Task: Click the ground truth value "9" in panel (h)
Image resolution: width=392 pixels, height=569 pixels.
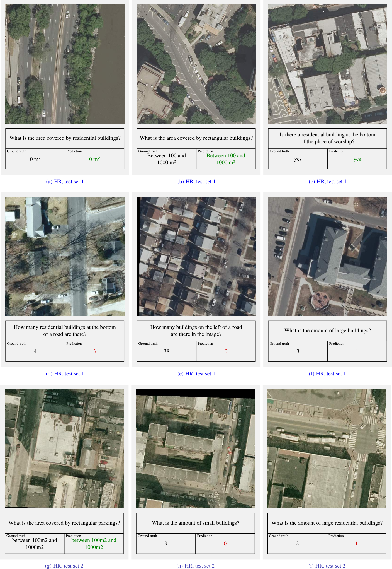Action: (166, 544)
